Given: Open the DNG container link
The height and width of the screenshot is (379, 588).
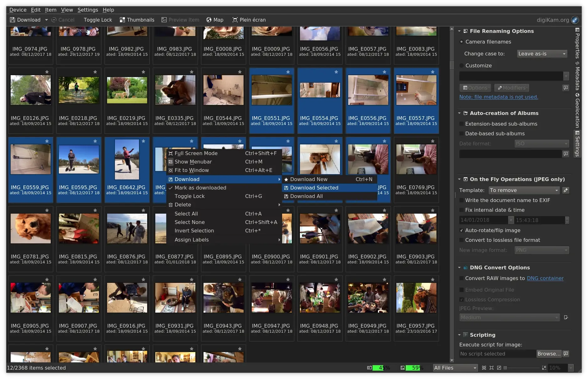Looking at the screenshot, I should [545, 278].
